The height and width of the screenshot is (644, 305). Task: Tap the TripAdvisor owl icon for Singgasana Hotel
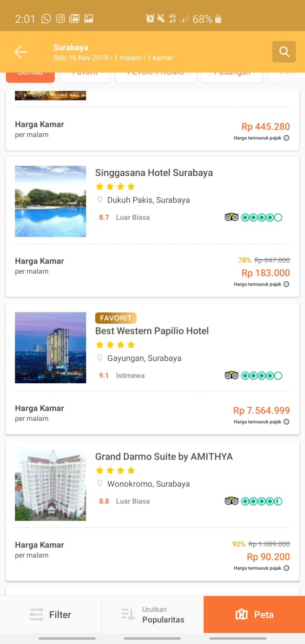231,217
